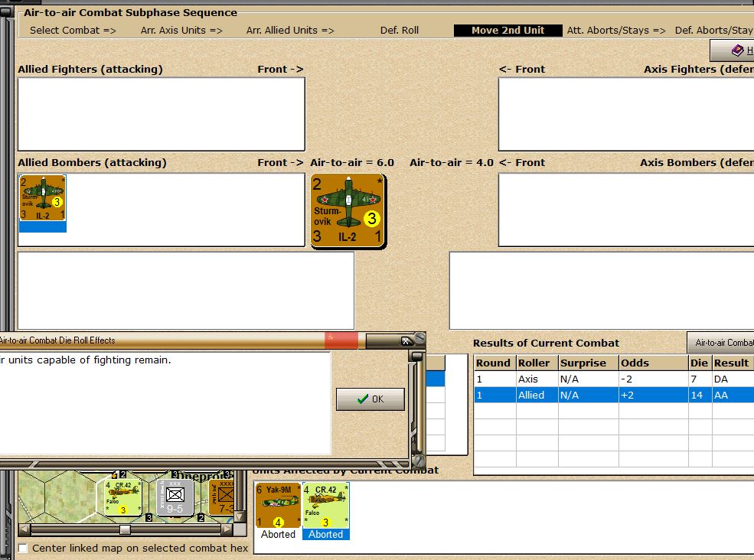Click the map horizontal scrollbar thumb
Image resolution: width=754 pixels, height=560 pixels.
(125, 529)
